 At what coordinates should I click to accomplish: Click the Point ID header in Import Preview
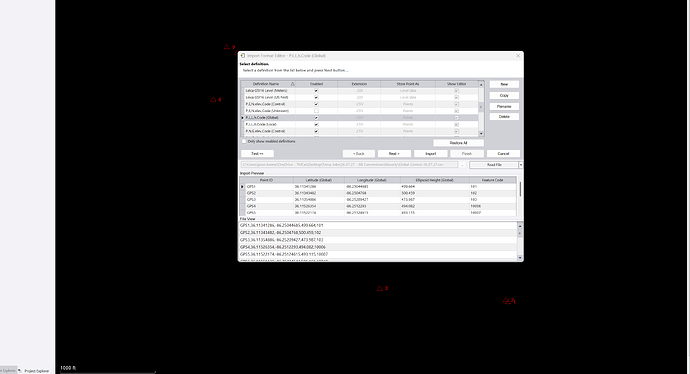click(x=266, y=180)
